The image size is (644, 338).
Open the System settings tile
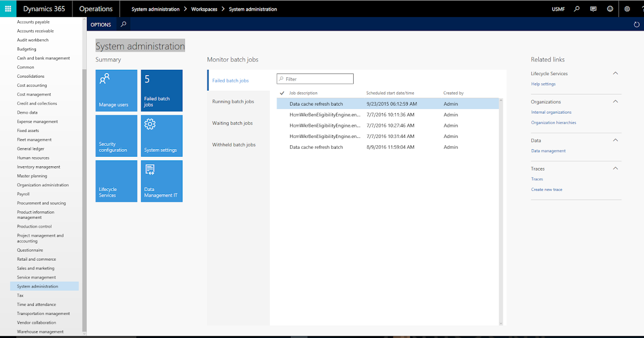coord(161,135)
